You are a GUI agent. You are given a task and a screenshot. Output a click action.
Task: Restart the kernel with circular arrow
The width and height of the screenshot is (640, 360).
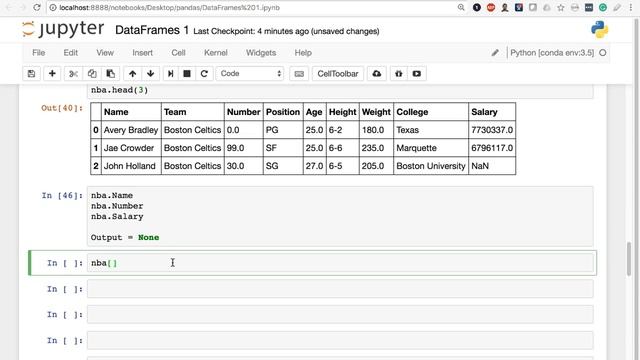coord(204,74)
